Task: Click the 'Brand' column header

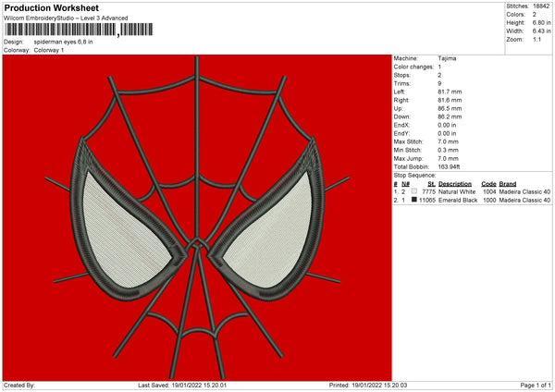Action: tap(508, 184)
